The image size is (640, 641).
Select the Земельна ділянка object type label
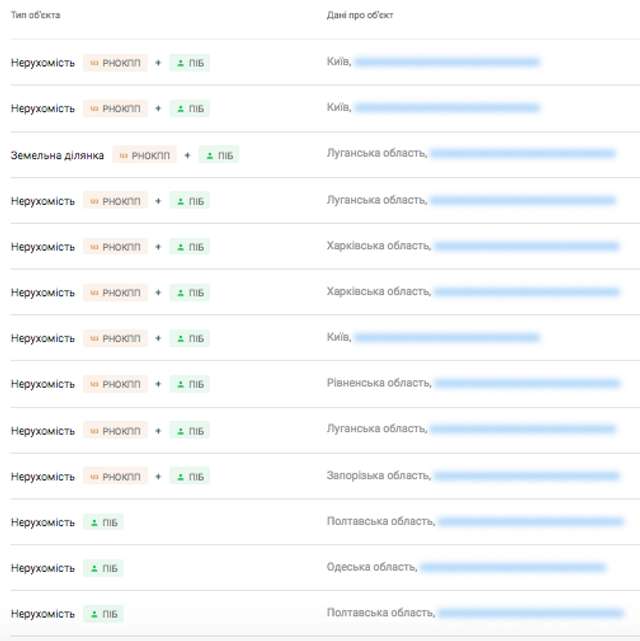(x=57, y=155)
